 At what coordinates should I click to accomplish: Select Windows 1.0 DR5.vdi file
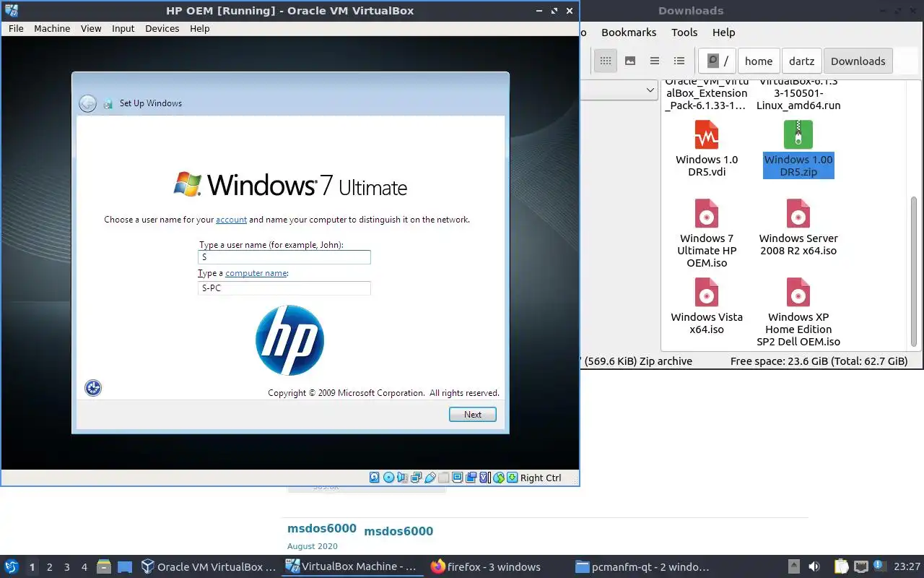coord(707,149)
